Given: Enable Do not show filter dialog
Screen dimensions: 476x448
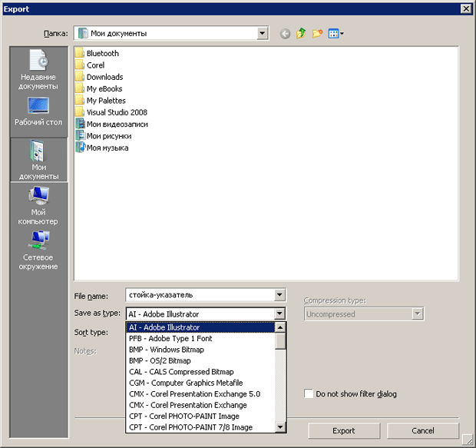Looking at the screenshot, I should (309, 393).
